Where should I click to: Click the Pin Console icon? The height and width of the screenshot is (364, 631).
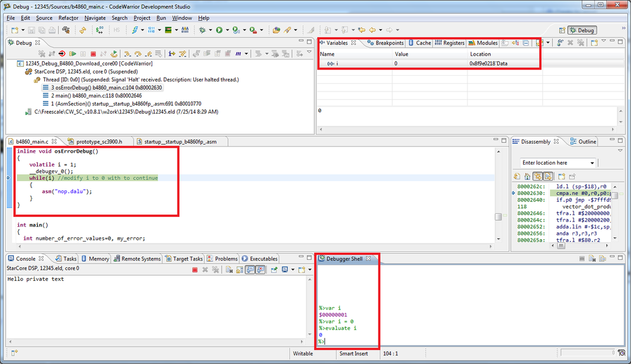click(x=274, y=269)
